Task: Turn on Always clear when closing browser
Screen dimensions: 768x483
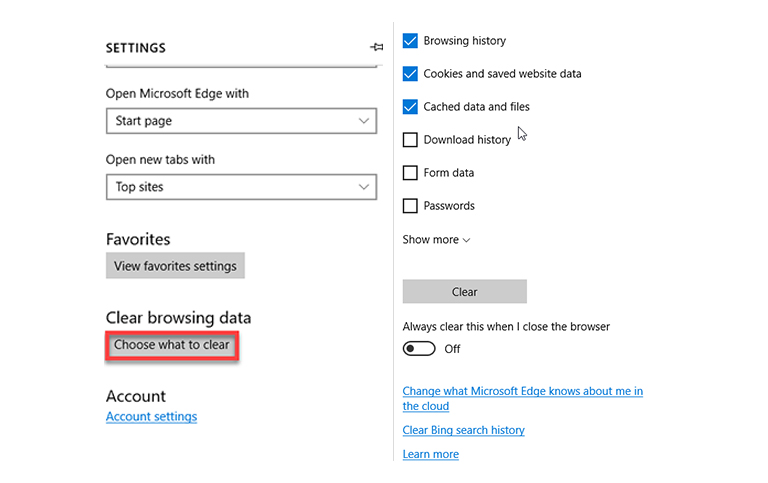Action: coord(419,349)
